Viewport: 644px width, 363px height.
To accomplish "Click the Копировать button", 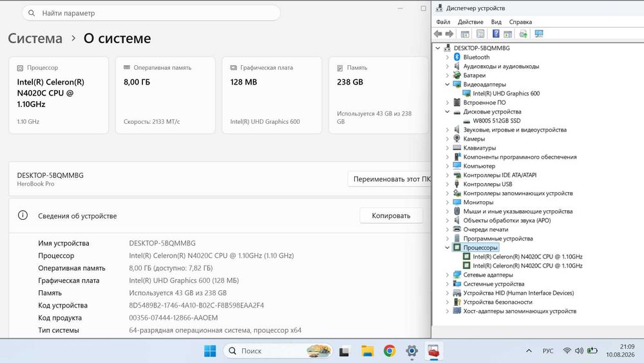I will (391, 215).
